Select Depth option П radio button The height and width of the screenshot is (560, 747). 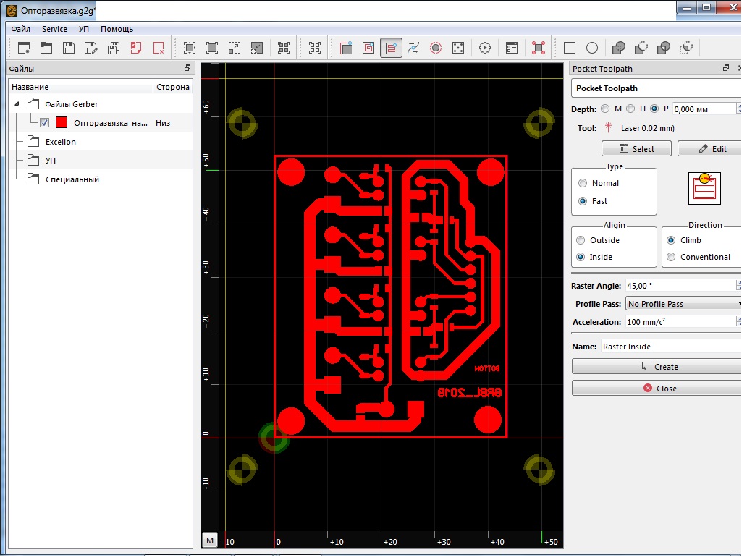[630, 109]
